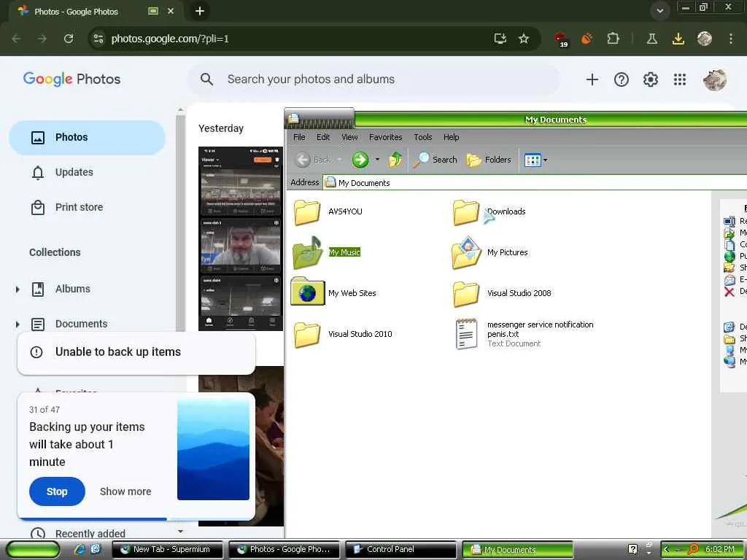Image resolution: width=747 pixels, height=560 pixels.
Task: Click the site information icon in address bar
Action: [98, 39]
